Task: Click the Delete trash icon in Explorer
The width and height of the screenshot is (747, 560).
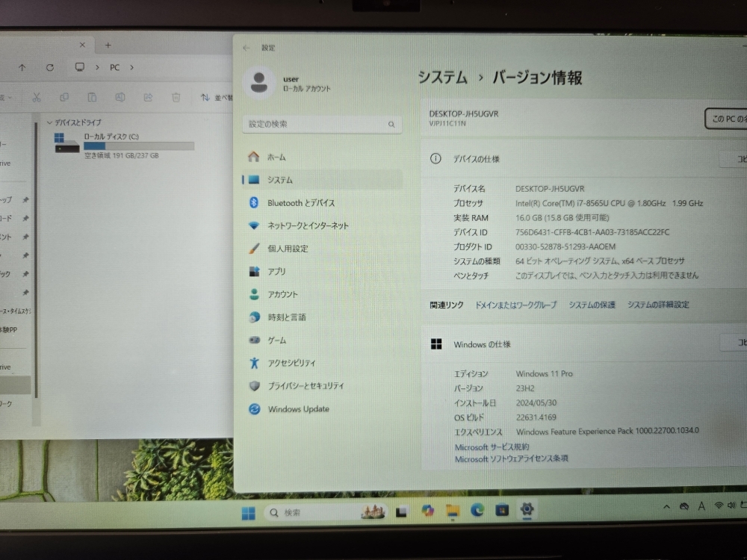Action: 176,98
